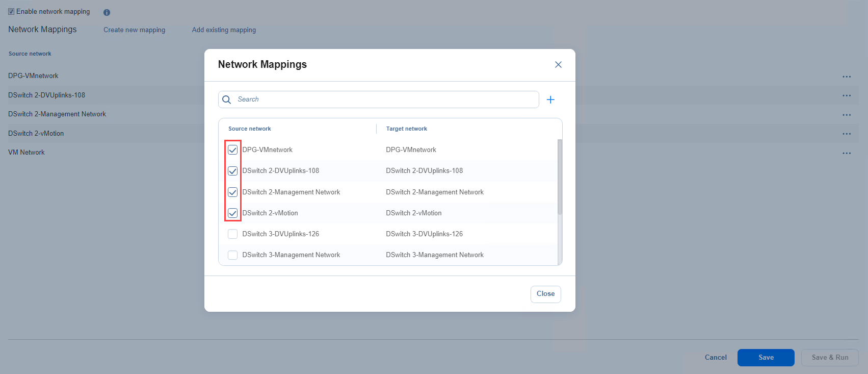Check the DSwitch 3-Management Network checkbox
Image resolution: width=868 pixels, height=374 pixels.
(x=232, y=255)
